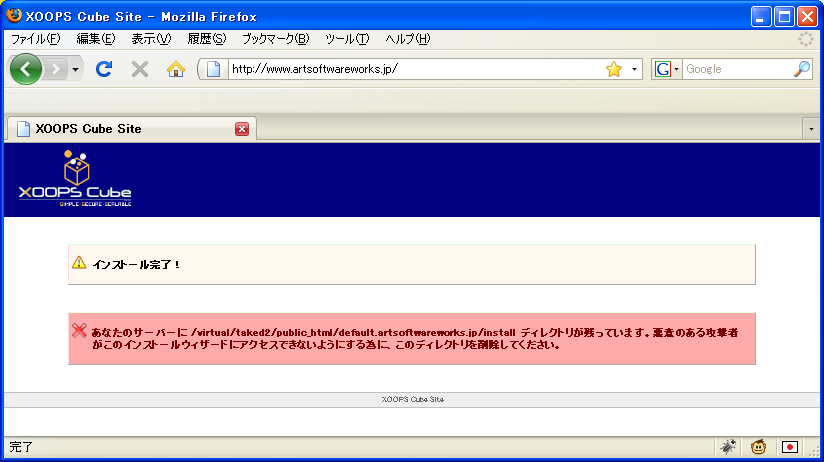Click the XOOPS Cube logo
Viewport: 824px width, 462px height.
pos(75,180)
